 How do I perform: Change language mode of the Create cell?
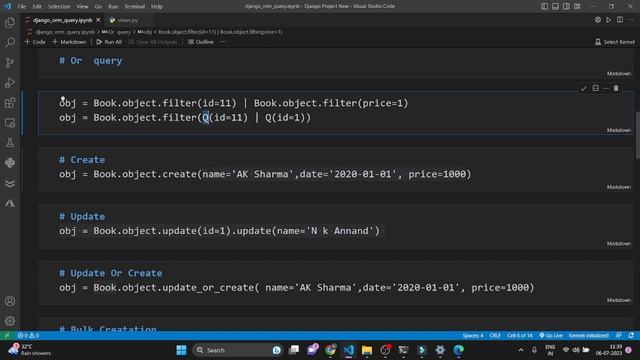[x=619, y=187]
